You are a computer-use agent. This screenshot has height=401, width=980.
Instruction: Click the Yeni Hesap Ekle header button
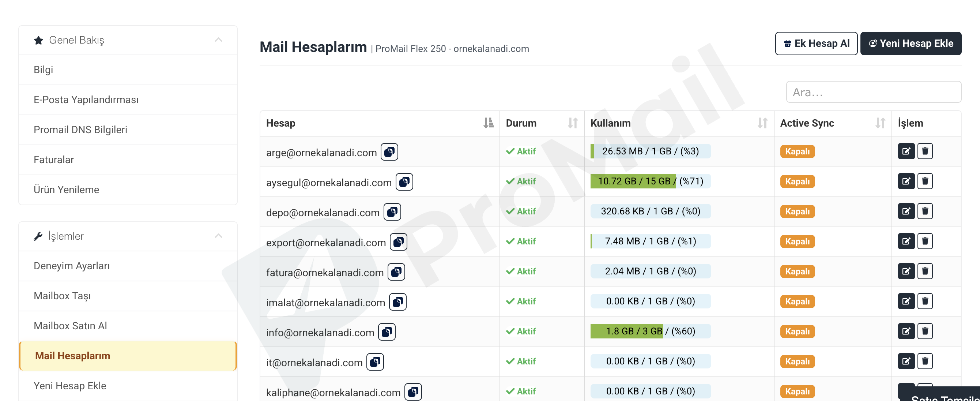coord(911,44)
